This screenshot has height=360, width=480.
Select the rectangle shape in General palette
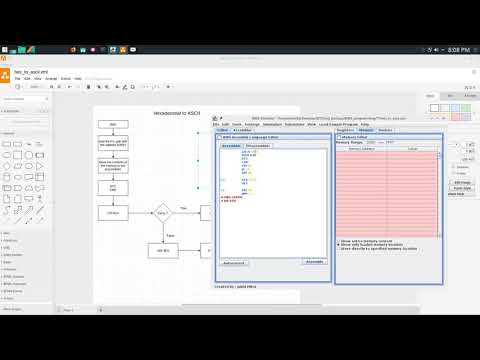pos(7,144)
